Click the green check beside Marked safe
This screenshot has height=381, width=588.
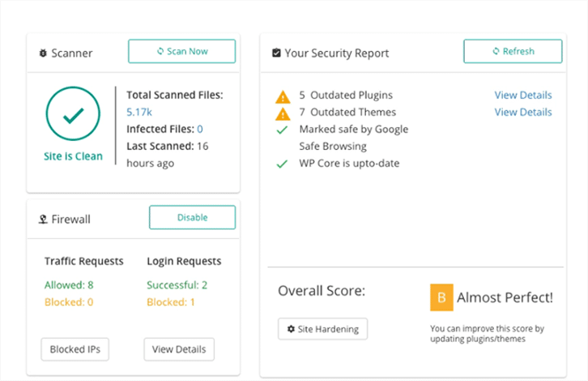(282, 130)
